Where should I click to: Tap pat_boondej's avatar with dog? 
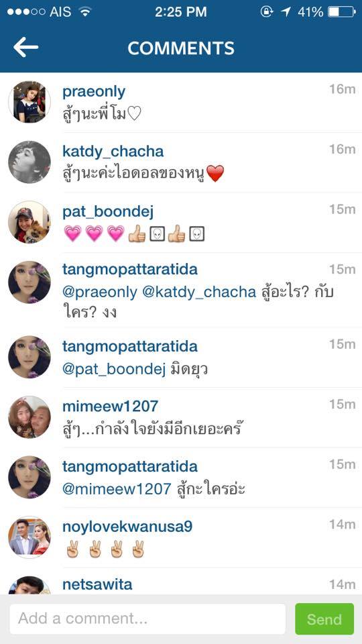29,222
